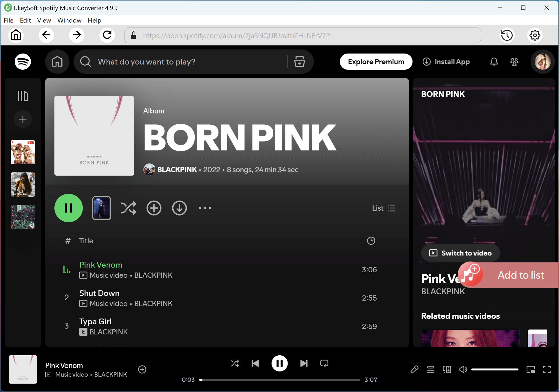
Task: Open the File menu
Action: (8, 20)
